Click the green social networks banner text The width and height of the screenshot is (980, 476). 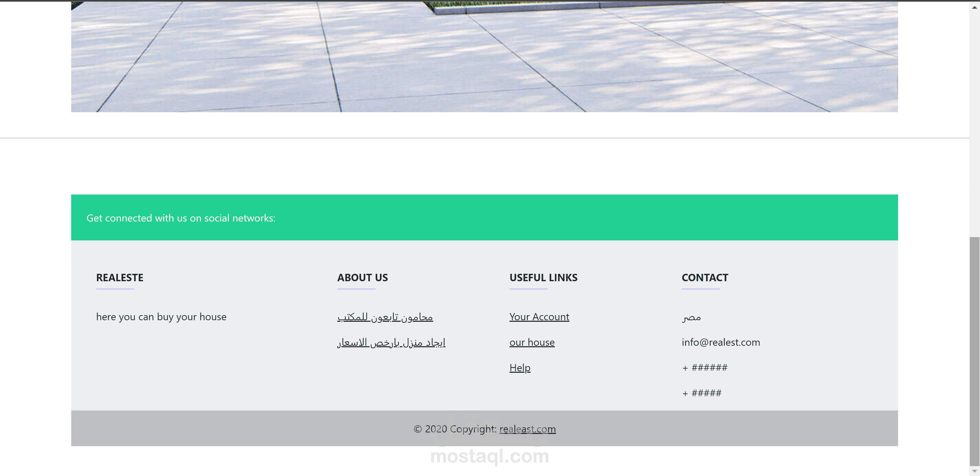click(x=181, y=218)
